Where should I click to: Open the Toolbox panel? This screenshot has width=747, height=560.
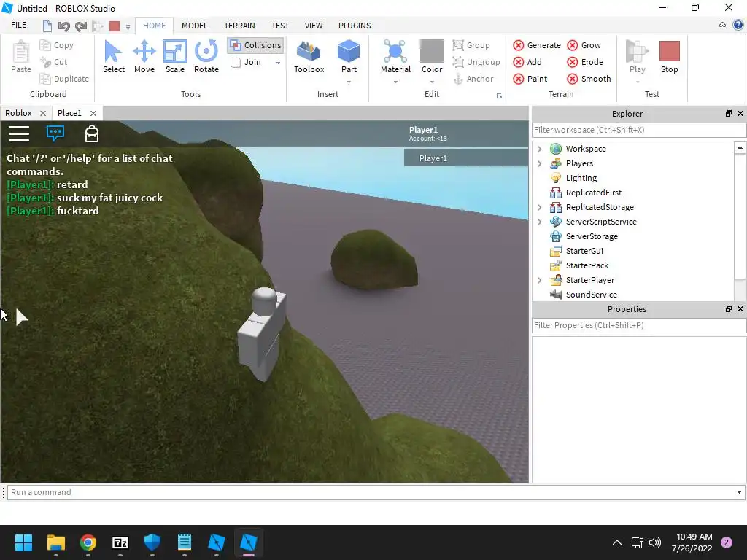[309, 56]
